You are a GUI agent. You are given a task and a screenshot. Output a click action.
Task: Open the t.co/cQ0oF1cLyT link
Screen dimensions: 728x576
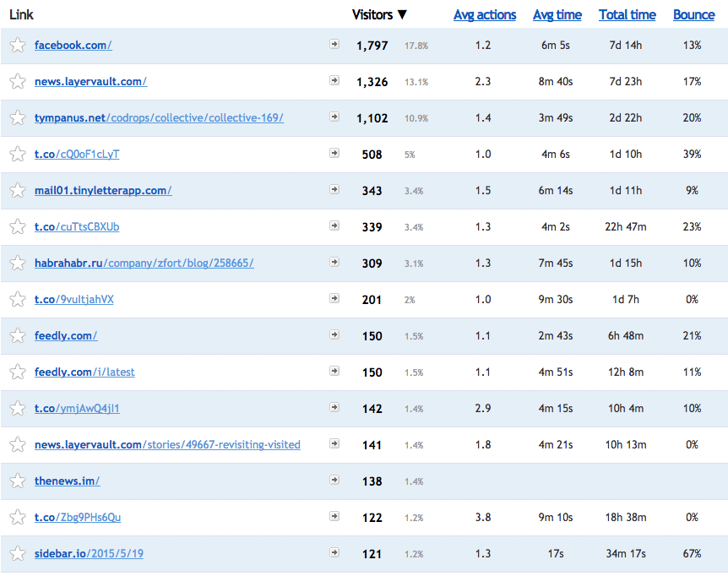point(77,154)
